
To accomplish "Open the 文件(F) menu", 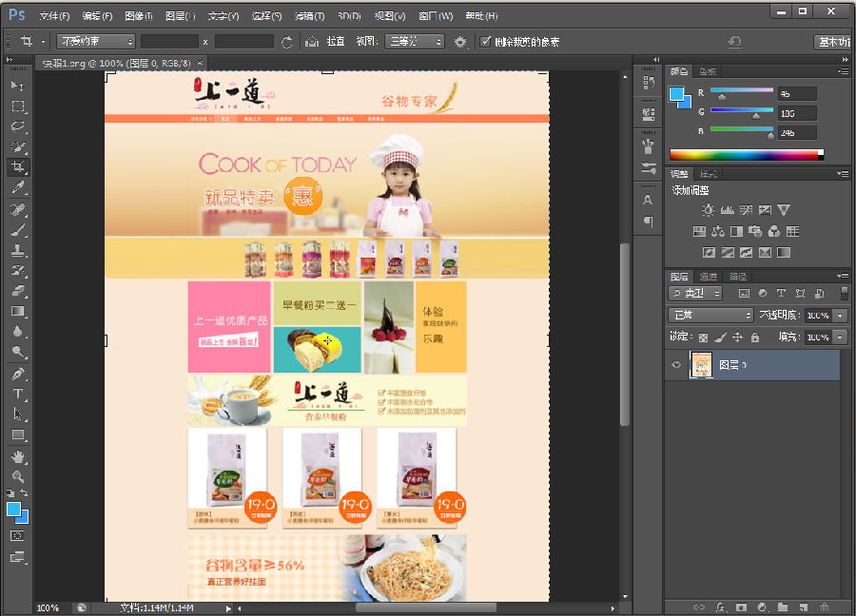I will coord(54,16).
